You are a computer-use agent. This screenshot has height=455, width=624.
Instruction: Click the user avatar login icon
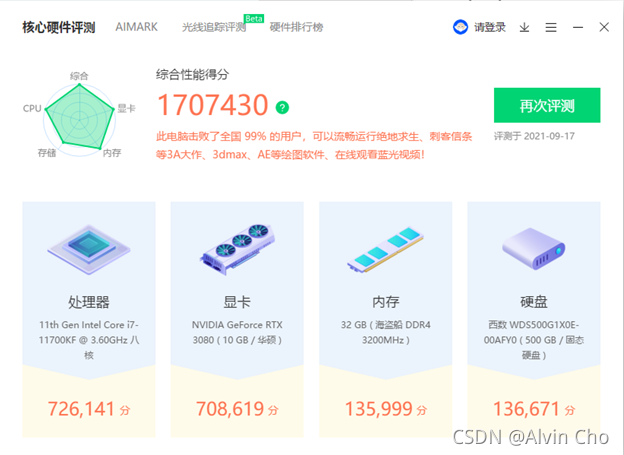pos(460,27)
